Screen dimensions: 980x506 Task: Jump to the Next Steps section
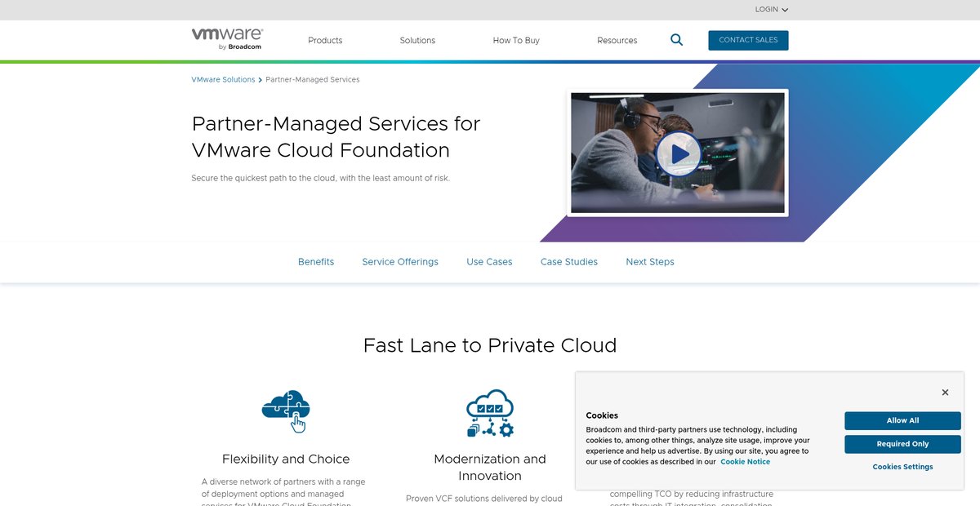coord(650,262)
